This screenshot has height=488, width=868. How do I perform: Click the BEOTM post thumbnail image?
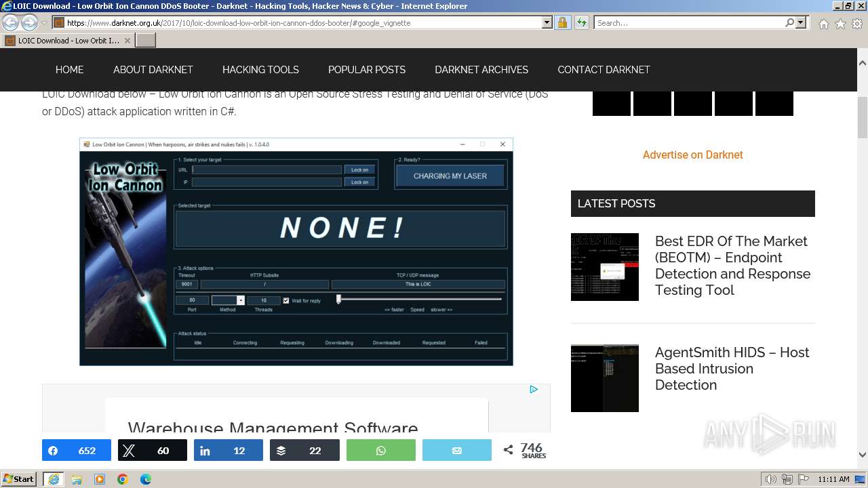pyautogui.click(x=605, y=267)
